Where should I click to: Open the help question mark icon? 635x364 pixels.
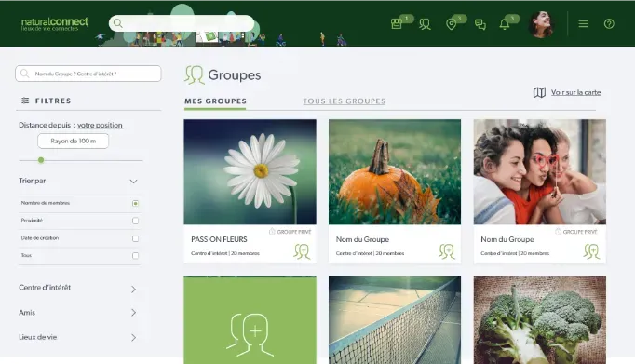[x=609, y=24]
